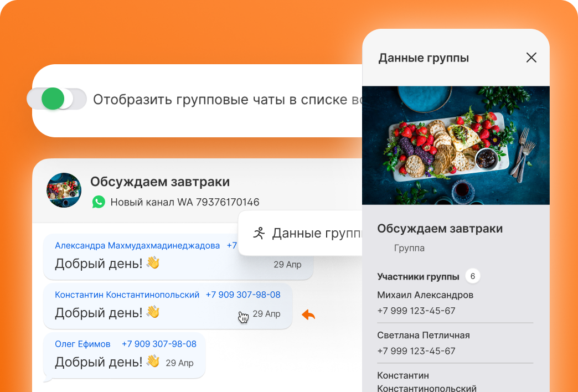Click Новый канал WA 79376170146 label
Image resolution: width=578 pixels, height=392 pixels.
[x=185, y=202]
